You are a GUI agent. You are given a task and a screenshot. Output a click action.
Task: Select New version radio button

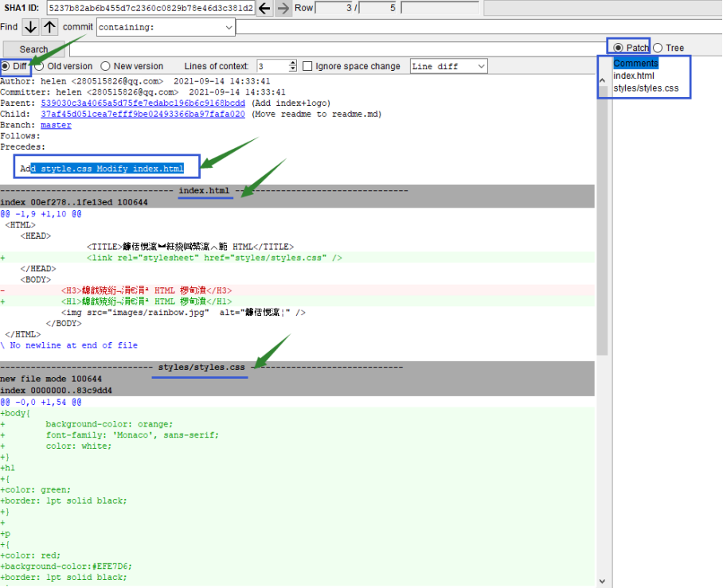(x=106, y=66)
